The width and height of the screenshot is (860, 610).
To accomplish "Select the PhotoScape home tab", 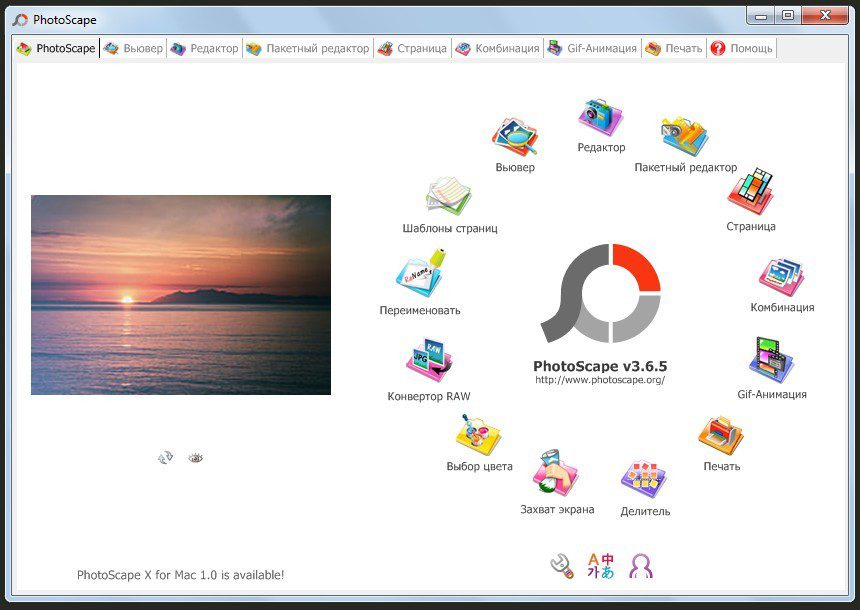I will click(x=55, y=48).
